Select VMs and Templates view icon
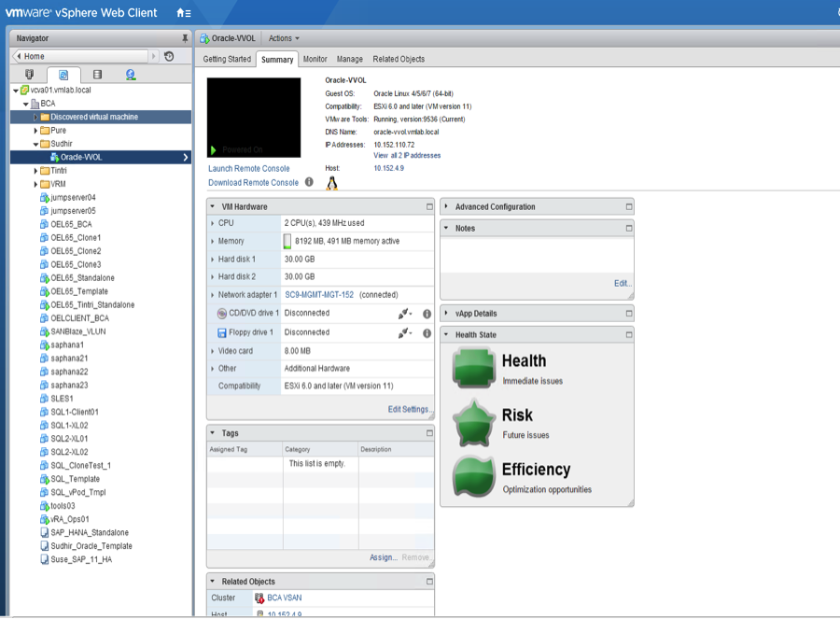The height and width of the screenshot is (619, 840). 63,75
